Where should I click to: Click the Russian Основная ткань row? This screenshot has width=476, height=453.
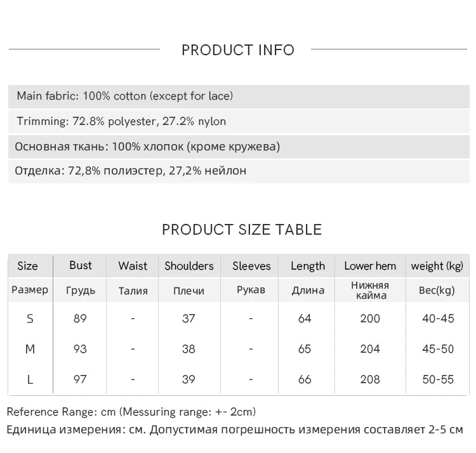pyautogui.click(x=239, y=147)
